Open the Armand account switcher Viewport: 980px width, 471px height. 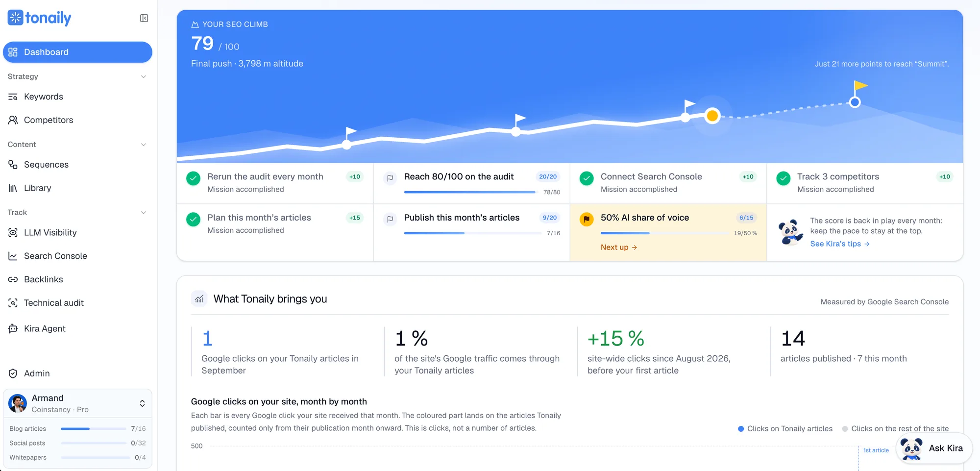coord(77,403)
